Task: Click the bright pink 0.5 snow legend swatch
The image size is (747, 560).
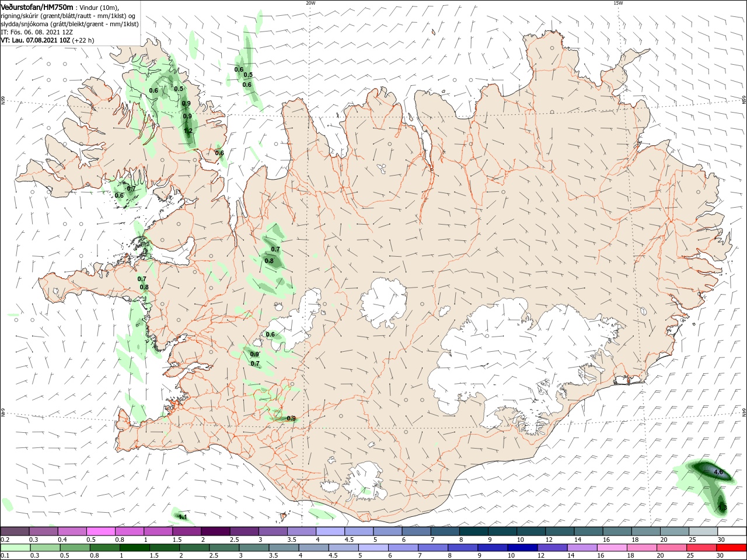Action: pos(100,531)
